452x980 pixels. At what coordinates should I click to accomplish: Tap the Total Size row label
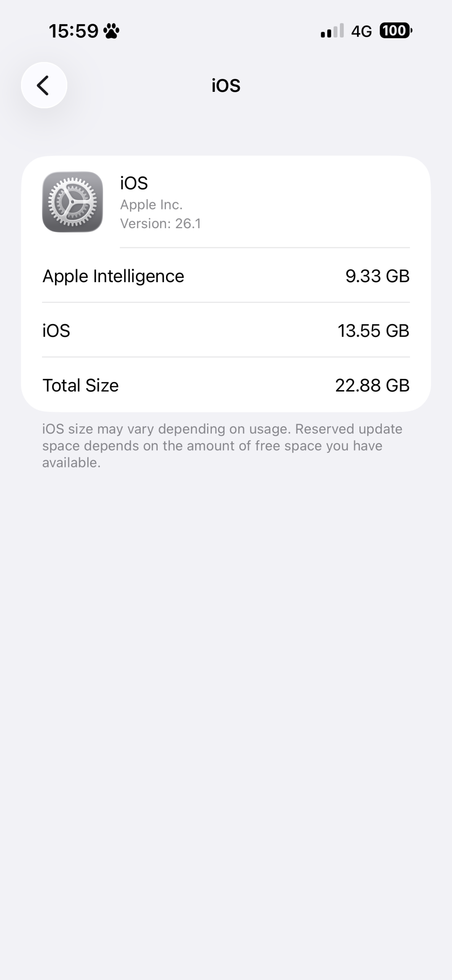(80, 385)
